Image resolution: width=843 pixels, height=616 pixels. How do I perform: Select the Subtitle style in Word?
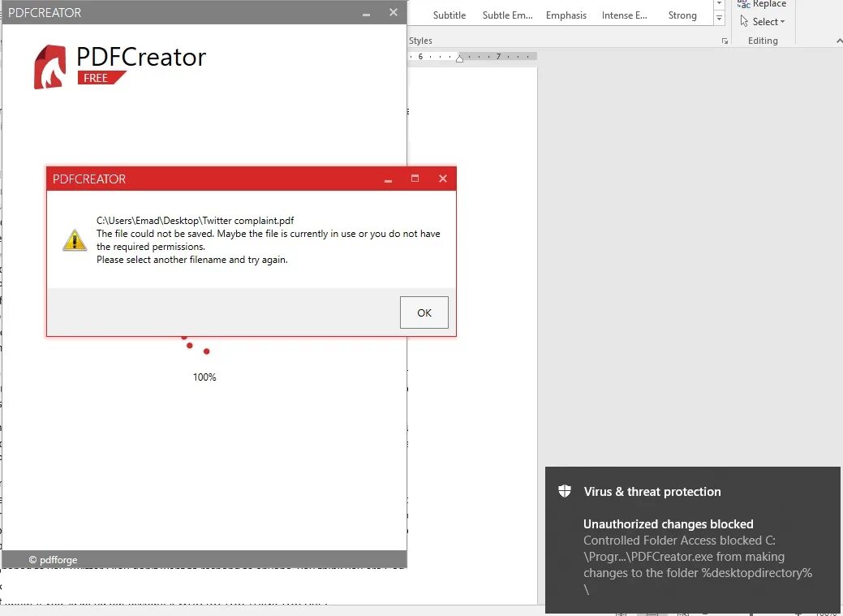[449, 15]
